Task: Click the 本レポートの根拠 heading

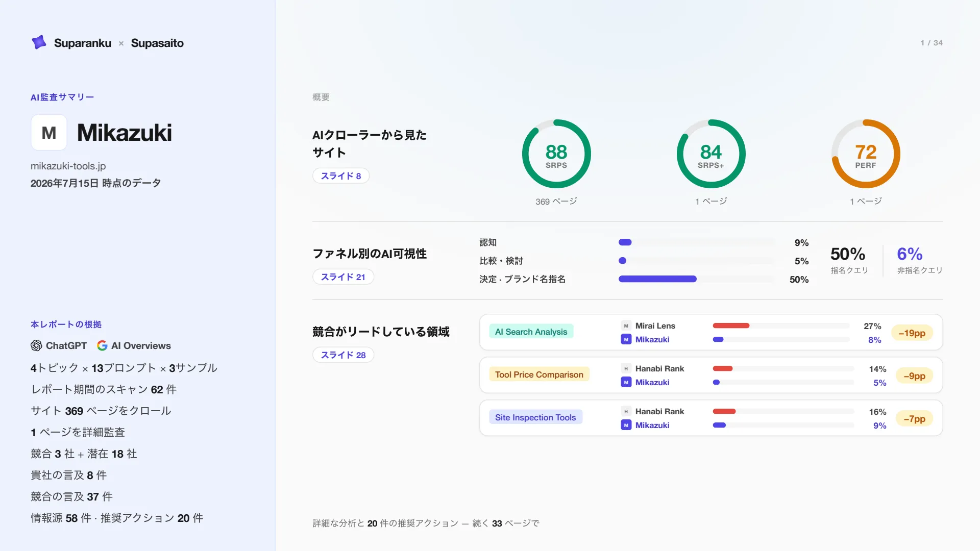Action: 66,324
